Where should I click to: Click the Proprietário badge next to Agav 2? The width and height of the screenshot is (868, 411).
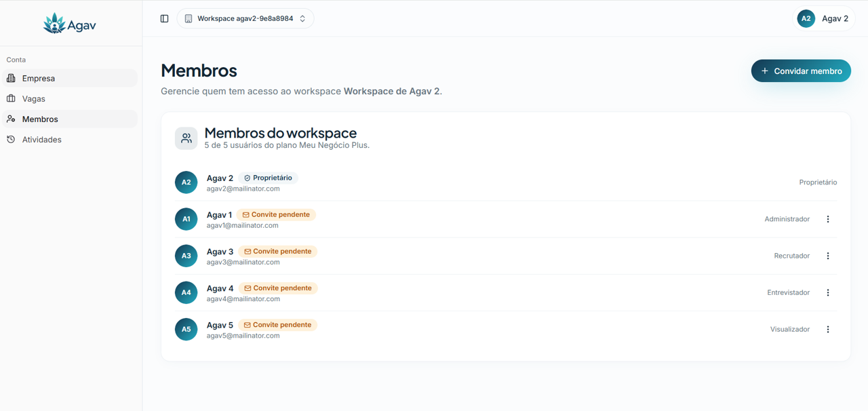click(268, 178)
